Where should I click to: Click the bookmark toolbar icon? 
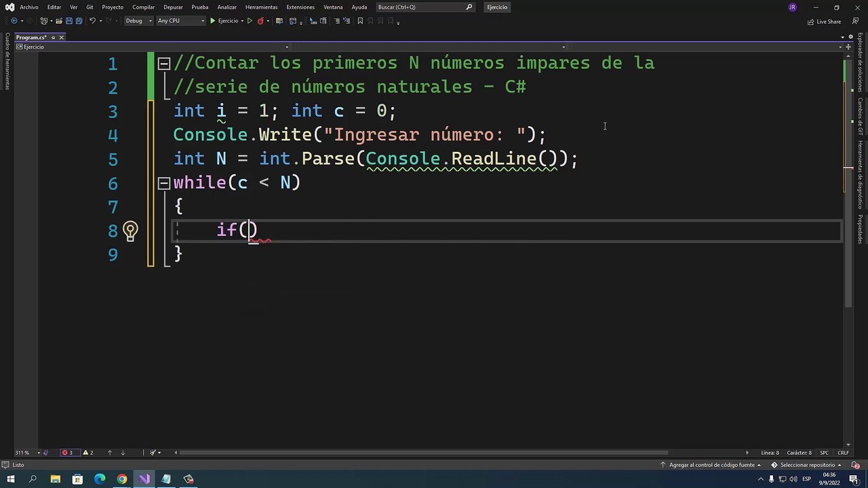pos(360,21)
